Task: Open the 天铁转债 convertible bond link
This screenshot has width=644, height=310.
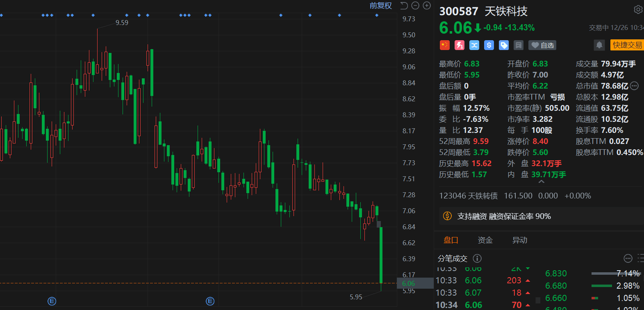Action: pos(469,196)
